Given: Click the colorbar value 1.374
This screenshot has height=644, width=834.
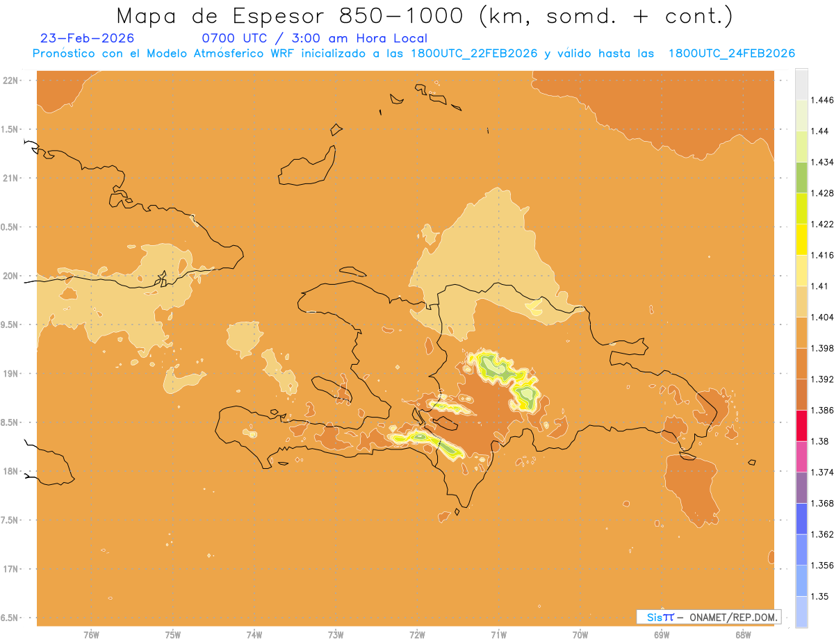Looking at the screenshot, I should (822, 472).
